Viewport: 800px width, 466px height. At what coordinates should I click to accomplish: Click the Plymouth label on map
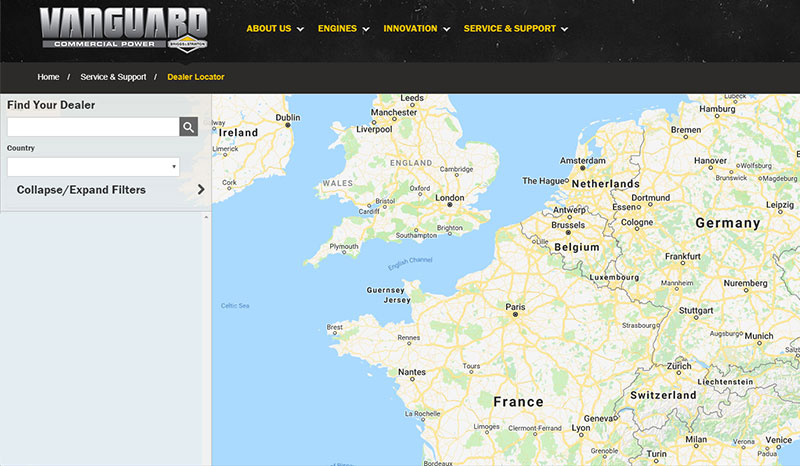click(x=344, y=246)
